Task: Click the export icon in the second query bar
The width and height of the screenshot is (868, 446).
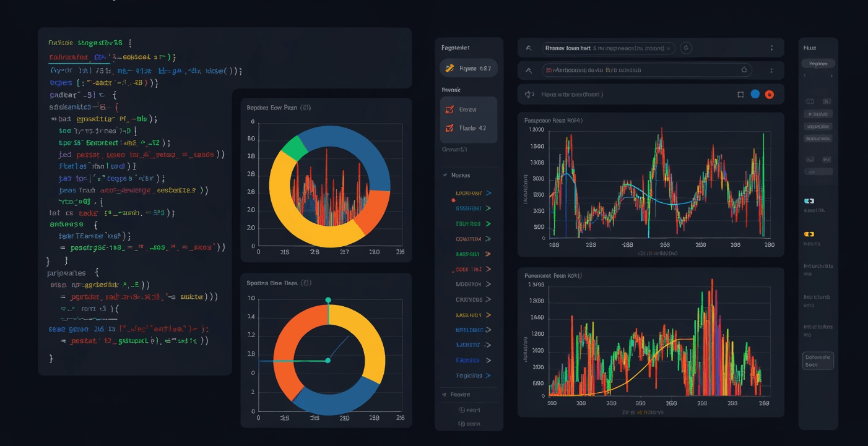Action: (x=745, y=69)
